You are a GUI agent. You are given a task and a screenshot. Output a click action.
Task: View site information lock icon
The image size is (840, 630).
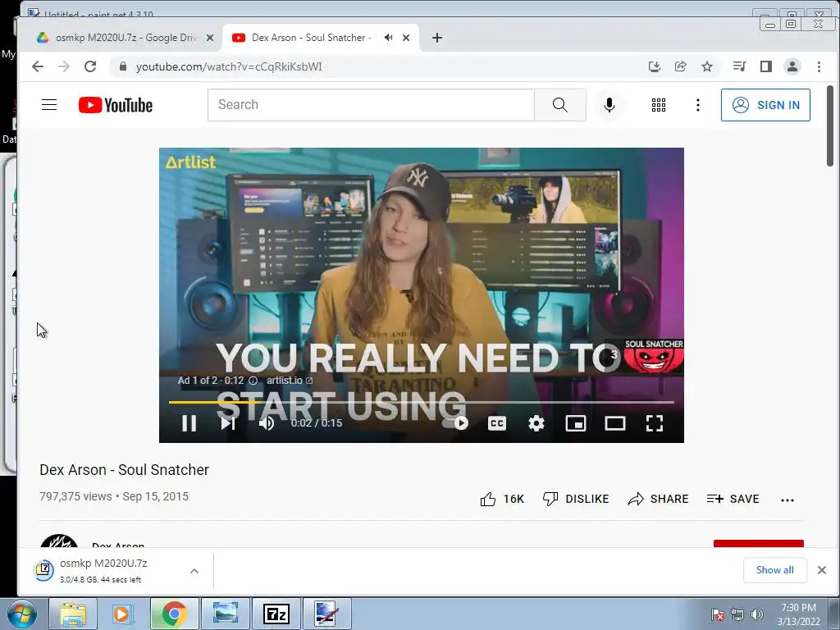click(123, 66)
